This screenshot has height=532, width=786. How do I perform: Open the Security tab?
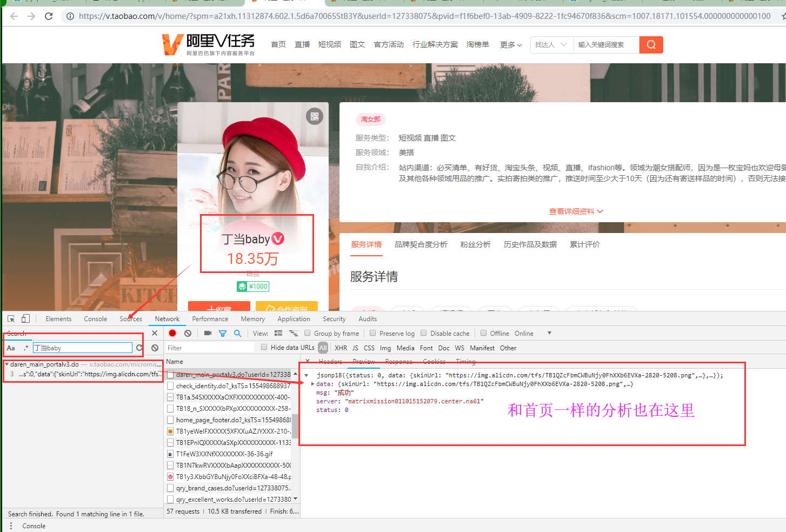pos(334,319)
